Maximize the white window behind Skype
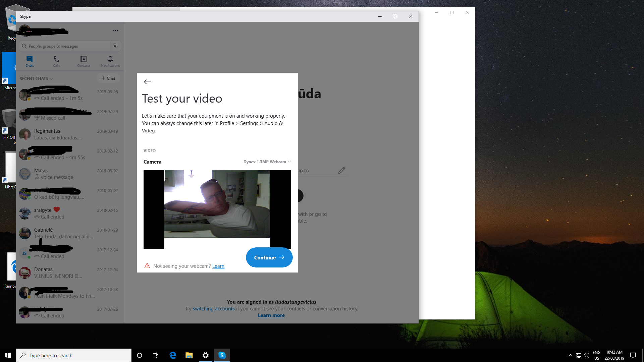Screen dimensions: 644x362 (452, 12)
